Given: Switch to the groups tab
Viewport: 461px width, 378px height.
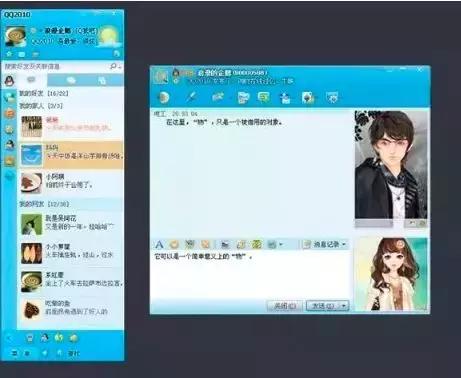Looking at the screenshot, I should click(x=71, y=80).
